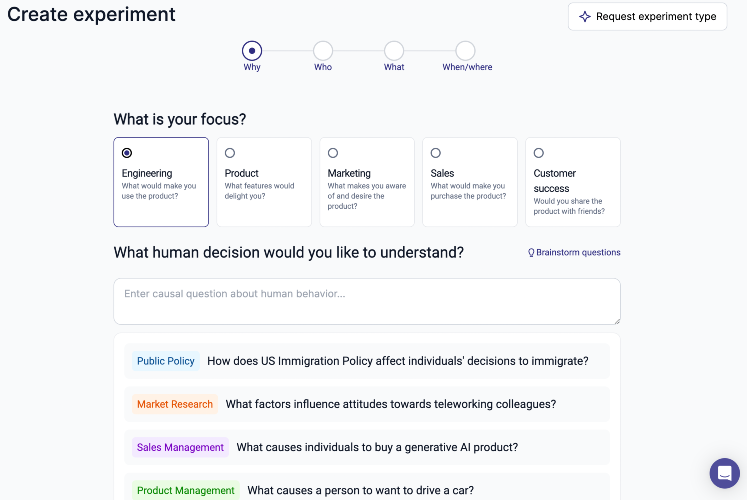The height and width of the screenshot is (500, 747).
Task: Focus the causal question text field
Action: pos(367,301)
